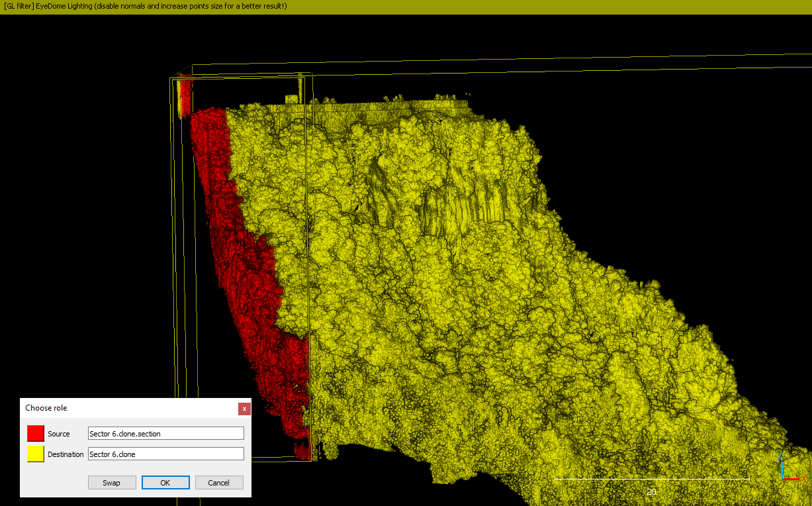Select the yellow Destination color swatch
This screenshot has height=506, width=812.
tap(34, 454)
